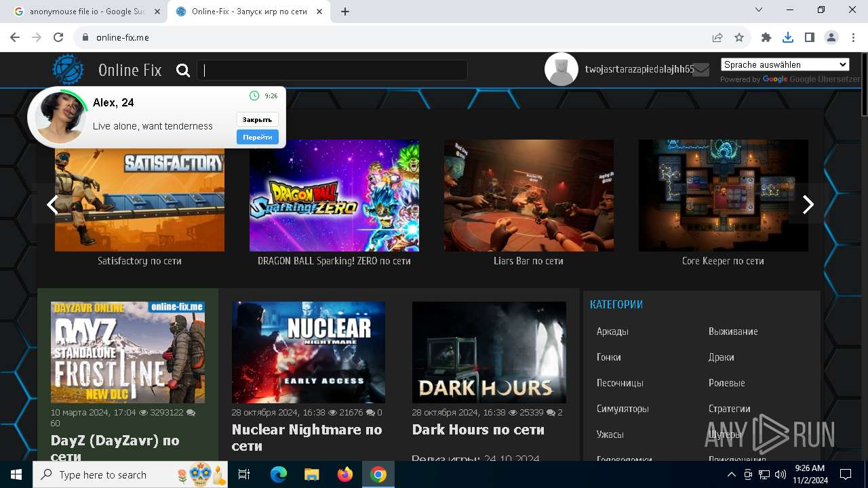Open the Выживание category
This screenshot has height=488, width=868.
click(733, 331)
